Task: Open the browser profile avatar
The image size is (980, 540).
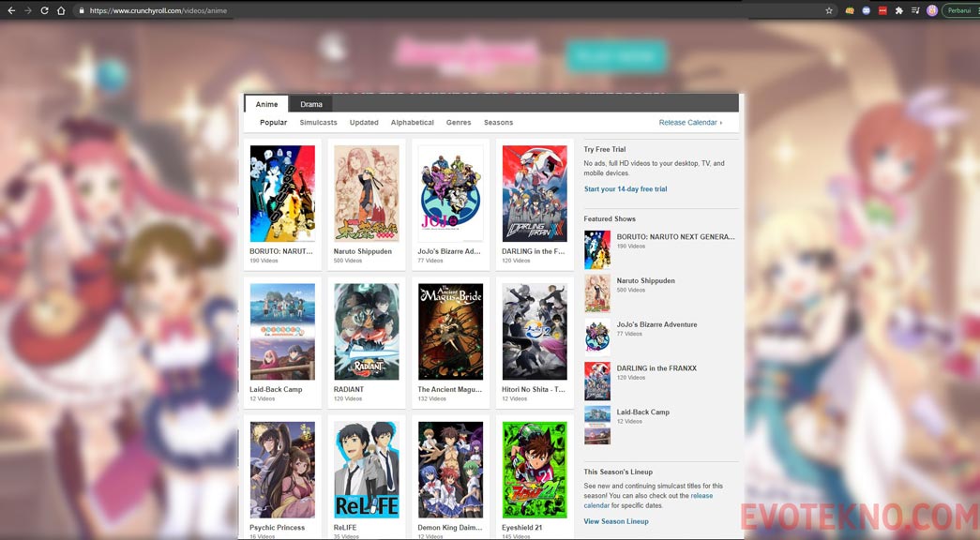Action: pos(932,10)
